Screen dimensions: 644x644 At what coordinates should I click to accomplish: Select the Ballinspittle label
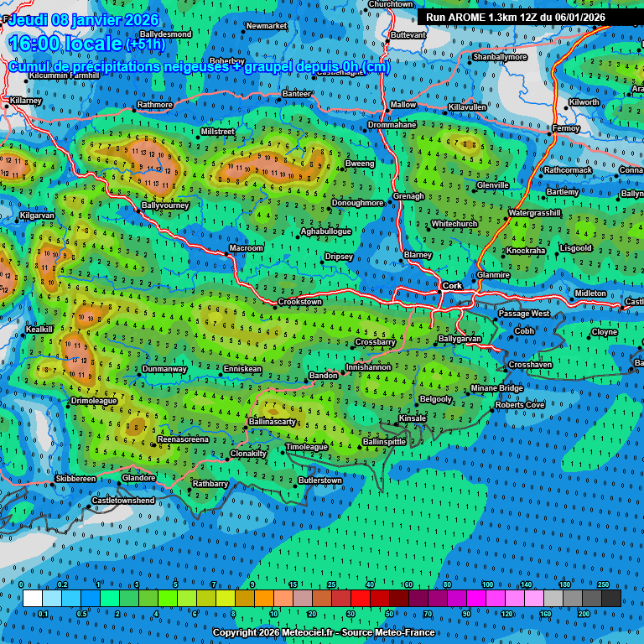tap(384, 442)
